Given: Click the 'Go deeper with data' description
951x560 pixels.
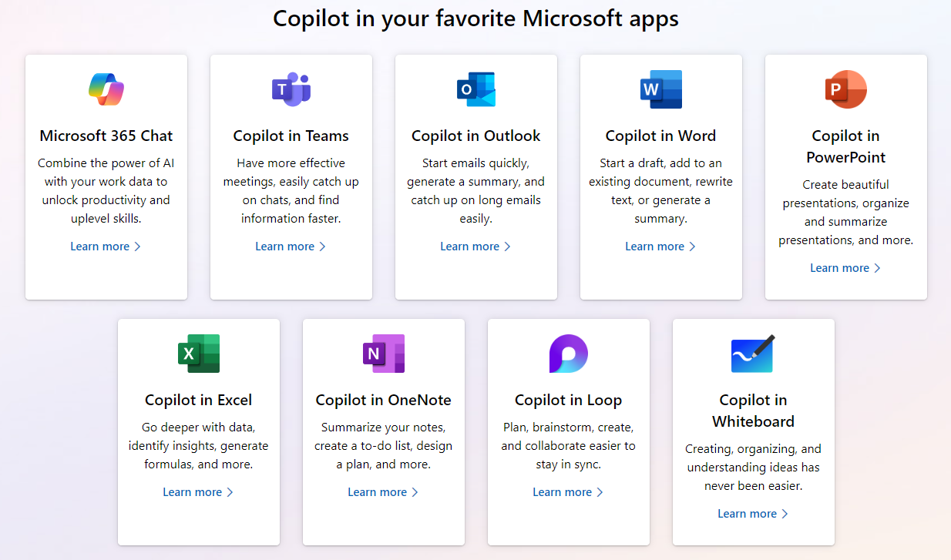Looking at the screenshot, I should click(199, 446).
